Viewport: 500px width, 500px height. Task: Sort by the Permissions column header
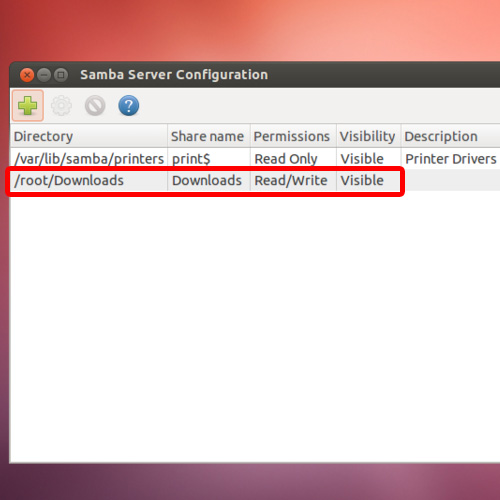pos(294,136)
